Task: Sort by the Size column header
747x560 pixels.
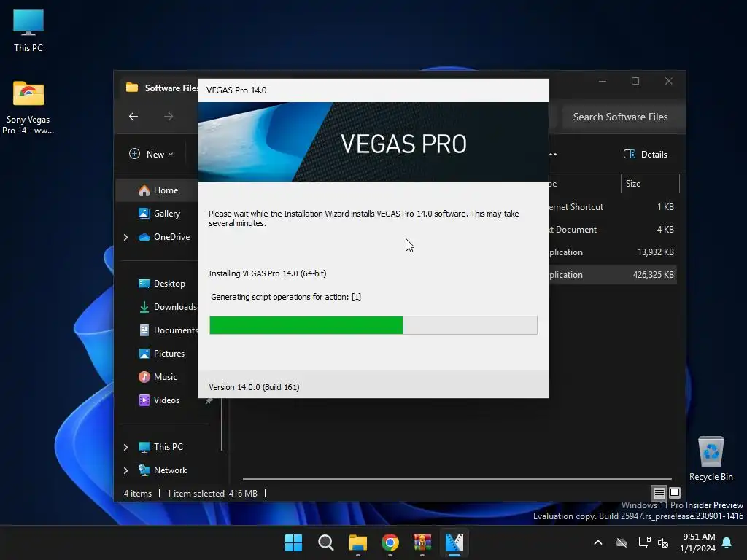Action: [x=650, y=183]
